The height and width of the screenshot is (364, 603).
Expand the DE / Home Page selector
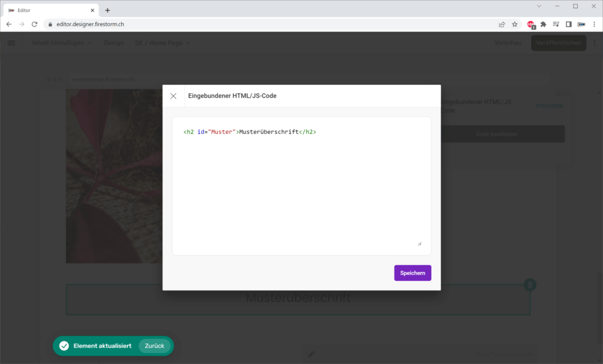pos(163,43)
